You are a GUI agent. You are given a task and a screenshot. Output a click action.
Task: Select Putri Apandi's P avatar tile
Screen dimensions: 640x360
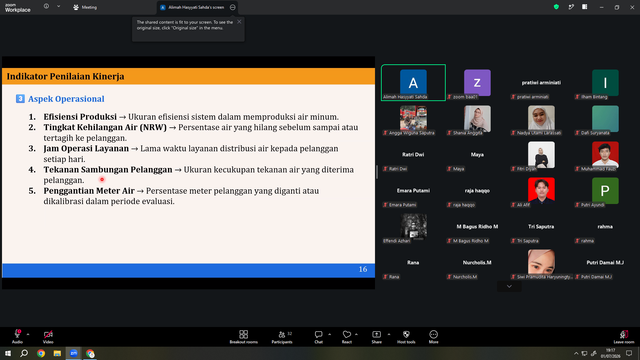[x=605, y=190]
